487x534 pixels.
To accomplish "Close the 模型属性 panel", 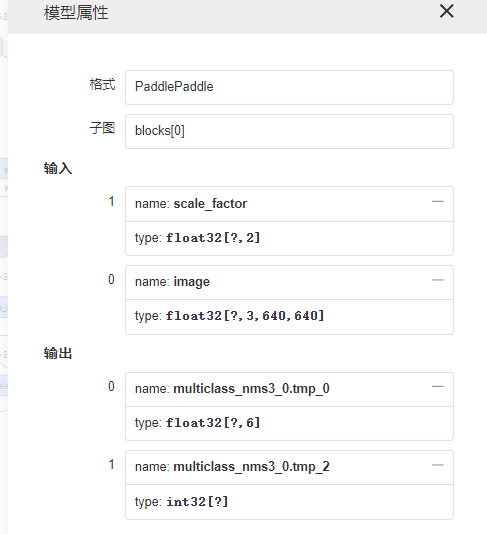I will coord(446,11).
